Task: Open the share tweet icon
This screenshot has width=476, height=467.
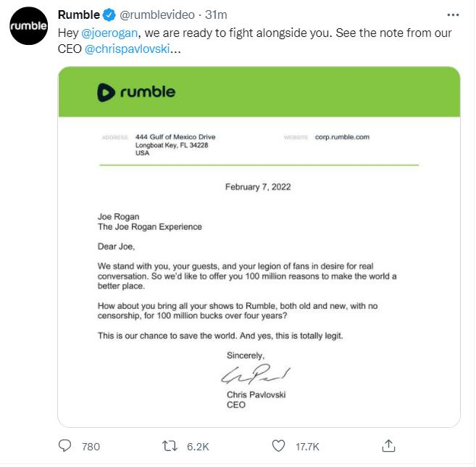Action: [x=388, y=445]
